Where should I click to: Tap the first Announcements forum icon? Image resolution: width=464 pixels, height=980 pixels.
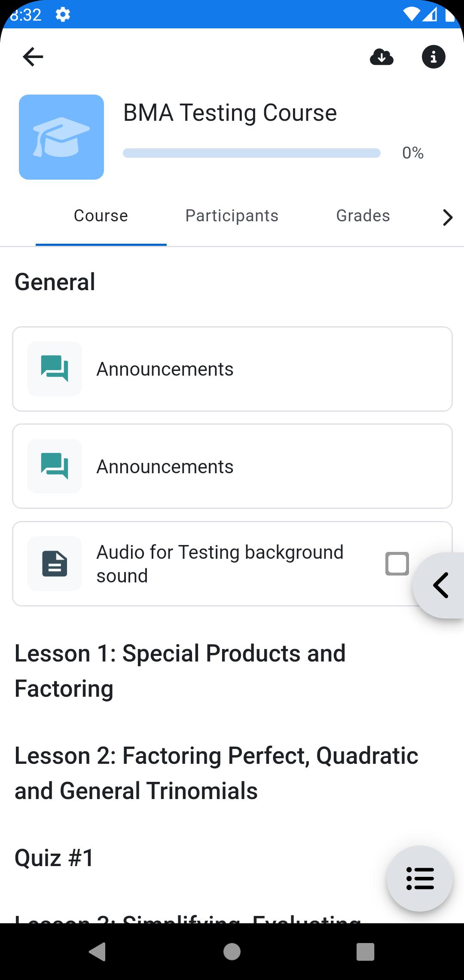click(x=55, y=369)
